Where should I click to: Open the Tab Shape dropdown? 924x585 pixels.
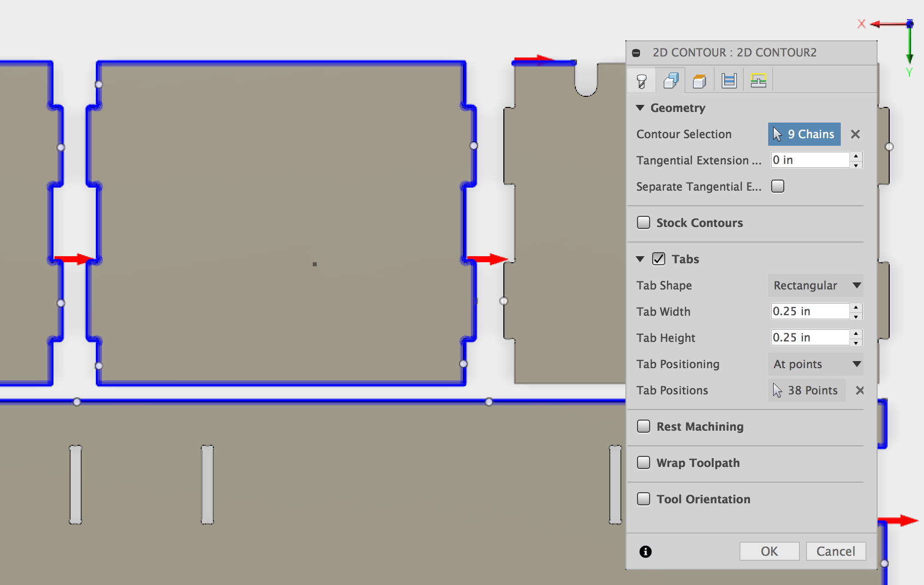pos(816,285)
